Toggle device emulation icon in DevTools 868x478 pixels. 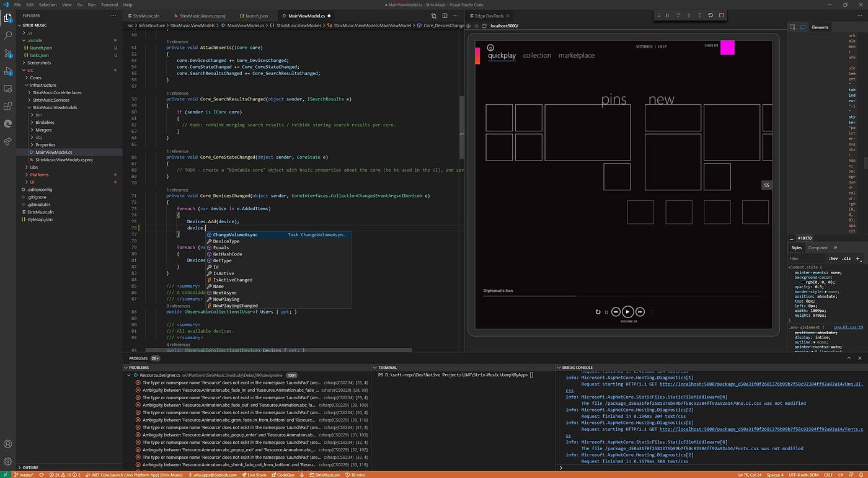coord(802,27)
